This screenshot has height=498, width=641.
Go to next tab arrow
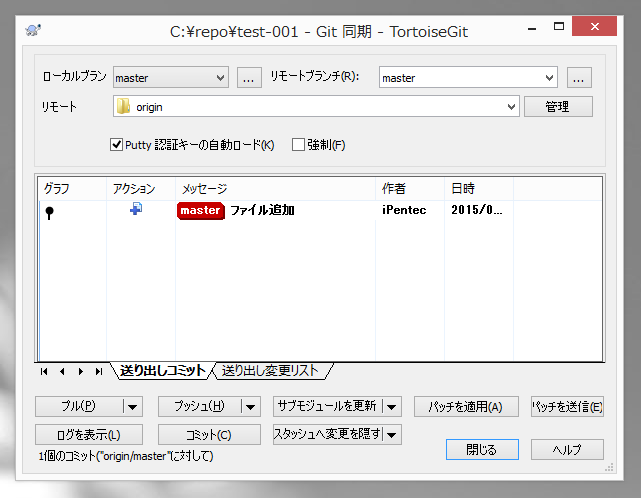(x=81, y=371)
